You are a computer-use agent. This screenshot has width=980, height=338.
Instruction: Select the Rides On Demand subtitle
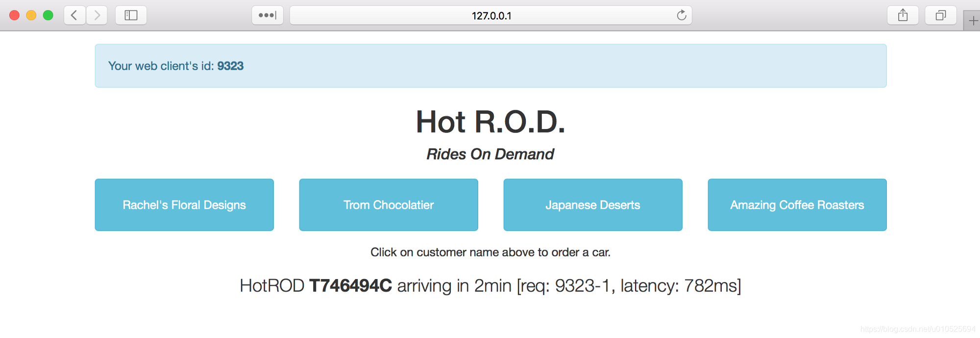coord(490,154)
